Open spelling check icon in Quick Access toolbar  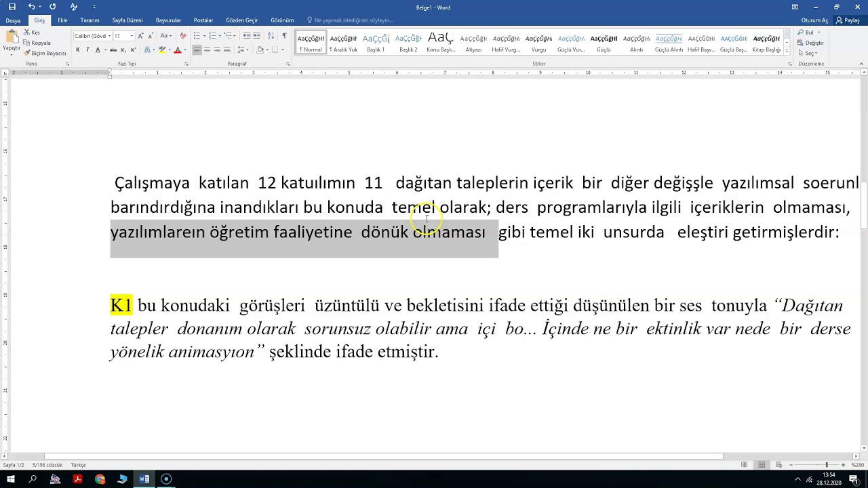pyautogui.click(x=73, y=7)
